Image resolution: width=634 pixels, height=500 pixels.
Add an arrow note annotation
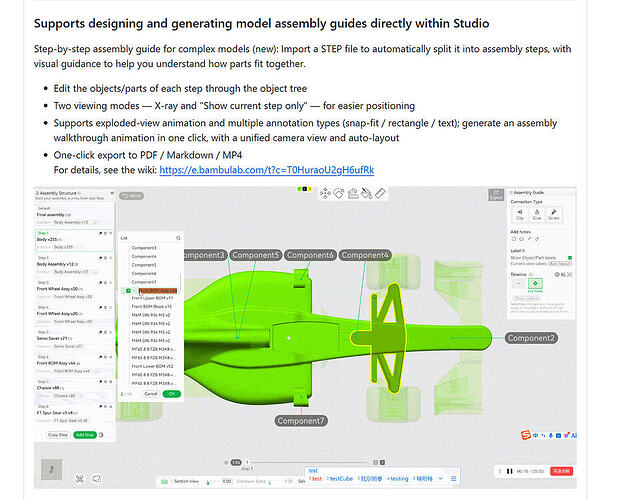(x=529, y=239)
